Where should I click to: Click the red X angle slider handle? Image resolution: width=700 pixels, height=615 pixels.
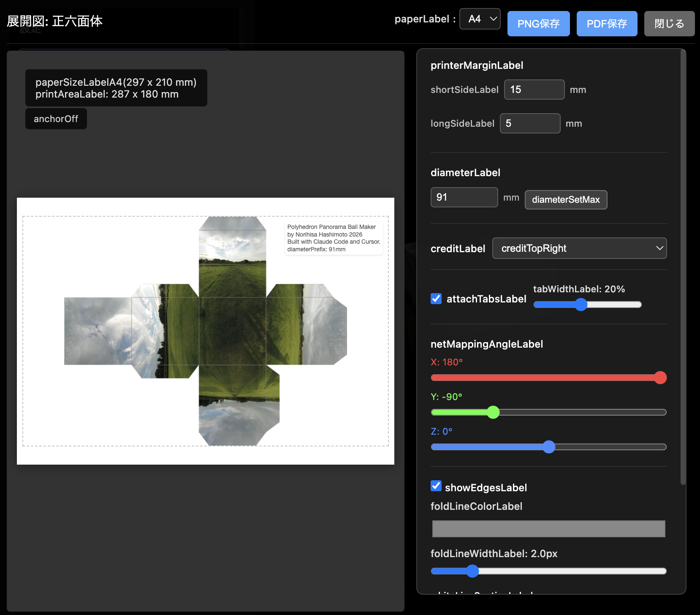tap(660, 378)
